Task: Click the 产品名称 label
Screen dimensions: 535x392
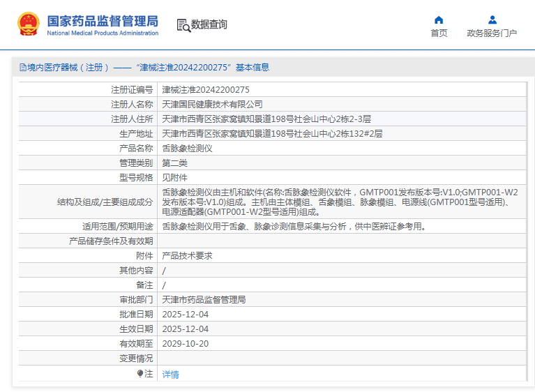Action: tap(136, 149)
